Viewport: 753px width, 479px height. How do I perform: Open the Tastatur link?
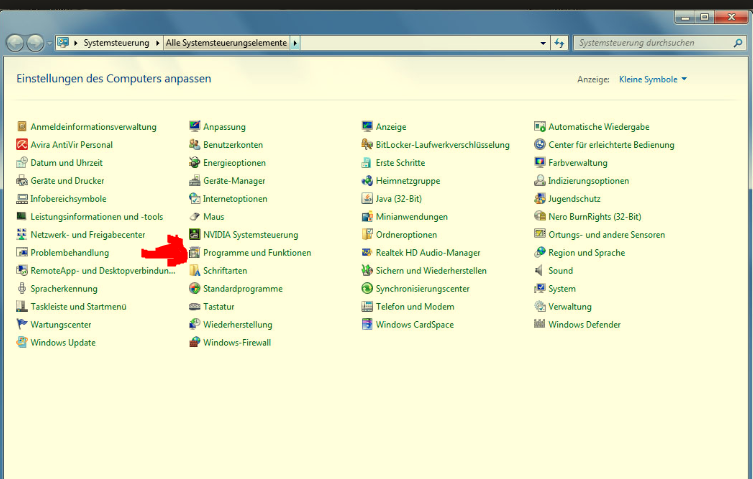click(x=219, y=307)
